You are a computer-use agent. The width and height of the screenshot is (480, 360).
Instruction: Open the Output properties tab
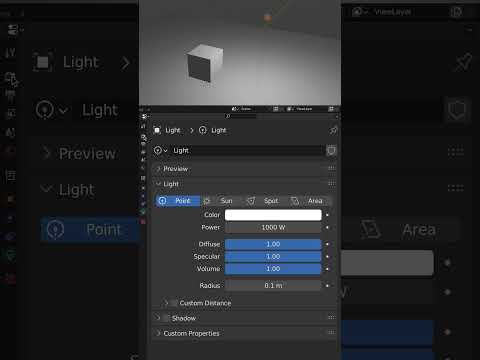143,144
